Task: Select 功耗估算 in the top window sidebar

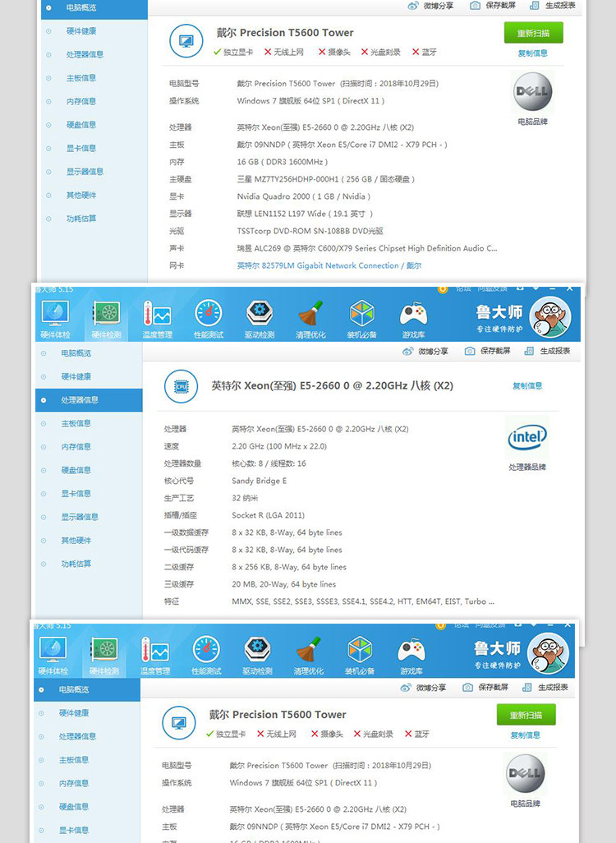Action: tap(94, 219)
